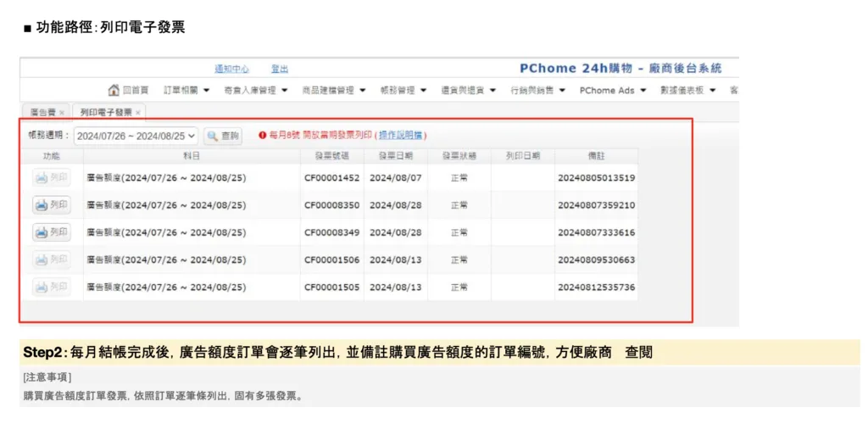The height and width of the screenshot is (424, 868).
Task: Click the 登出 logout link
Action: (280, 69)
